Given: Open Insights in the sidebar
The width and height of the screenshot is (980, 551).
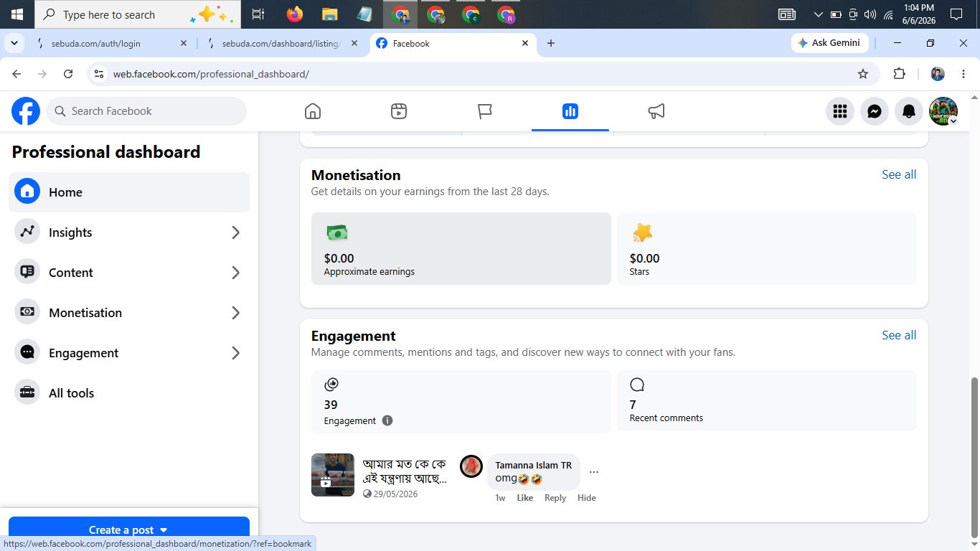Looking at the screenshot, I should coord(129,232).
